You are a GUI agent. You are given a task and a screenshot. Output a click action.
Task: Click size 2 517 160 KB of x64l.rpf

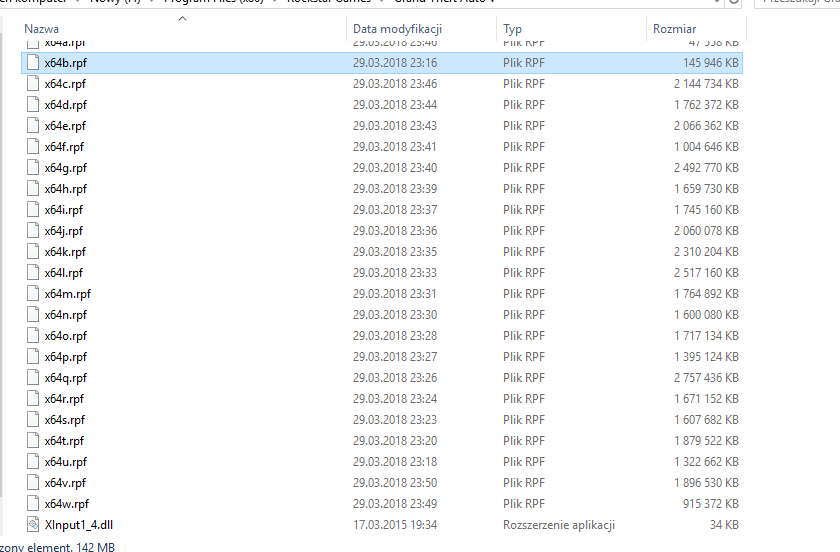(706, 272)
